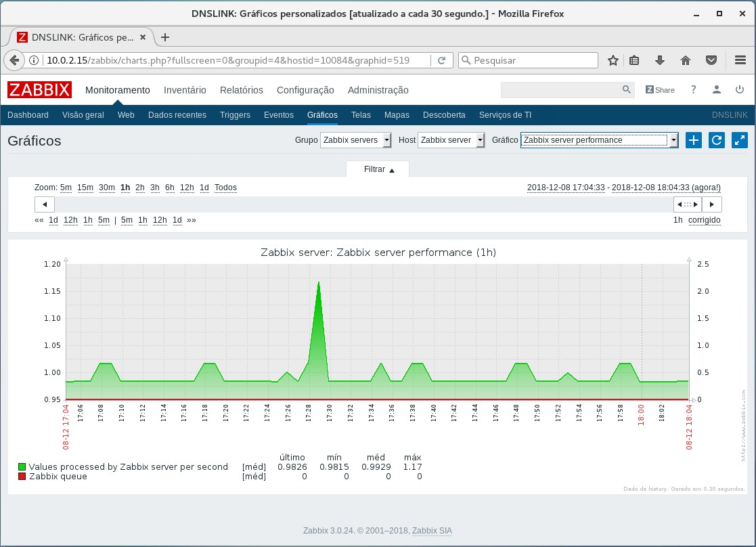Step the time range left arrow
756x547 pixels.
click(x=45, y=204)
